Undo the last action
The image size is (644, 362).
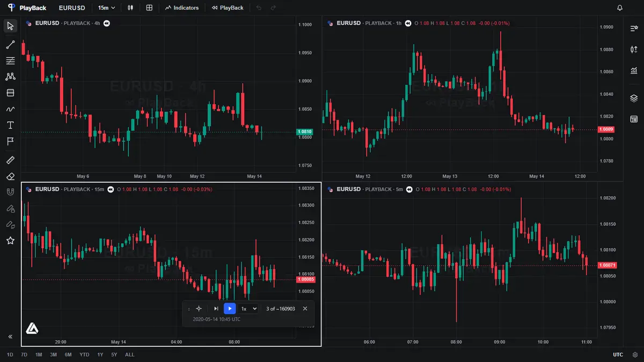(x=259, y=8)
